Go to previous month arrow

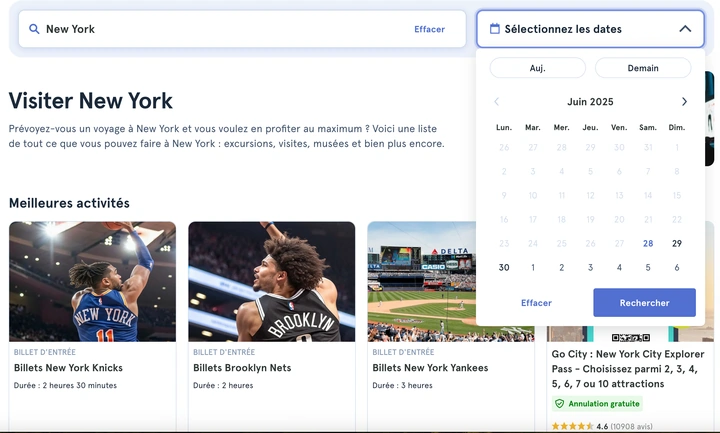tap(497, 102)
